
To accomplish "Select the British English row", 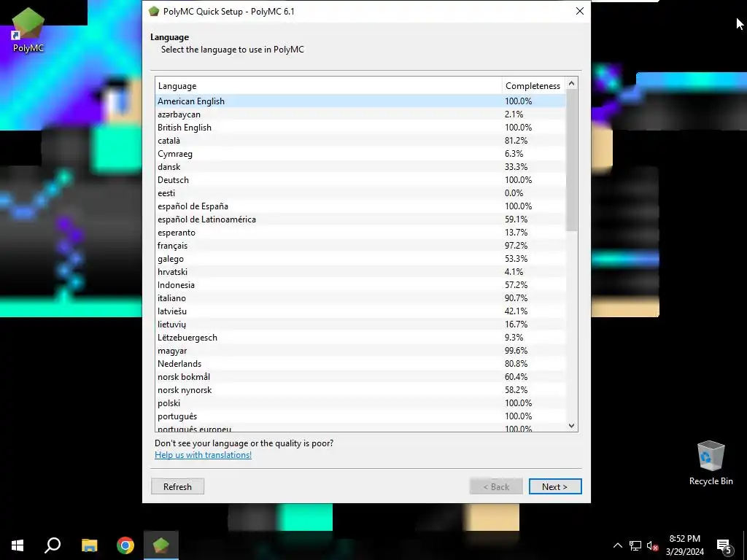I will pyautogui.click(x=360, y=127).
